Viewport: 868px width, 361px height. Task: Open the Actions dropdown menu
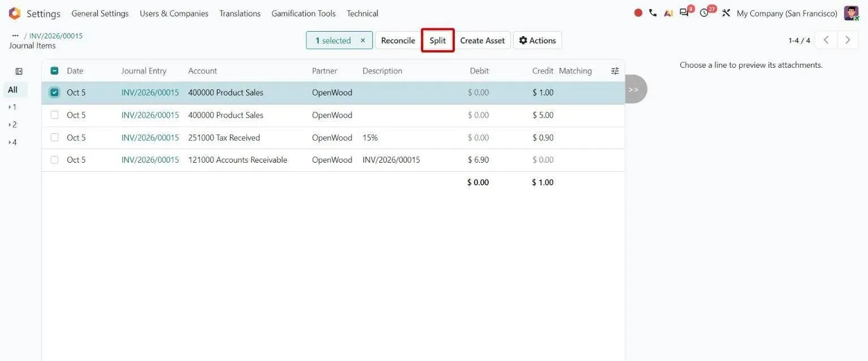tap(537, 40)
